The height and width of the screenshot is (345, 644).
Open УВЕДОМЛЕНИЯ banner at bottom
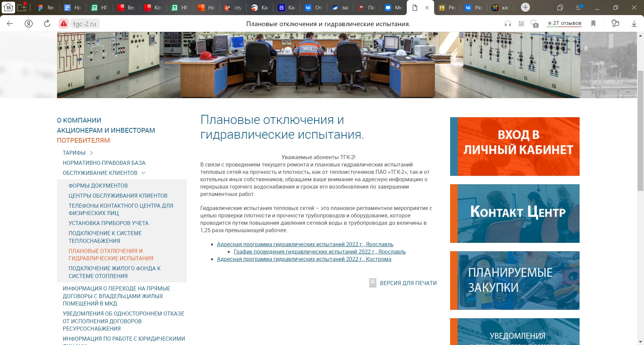pyautogui.click(x=515, y=332)
